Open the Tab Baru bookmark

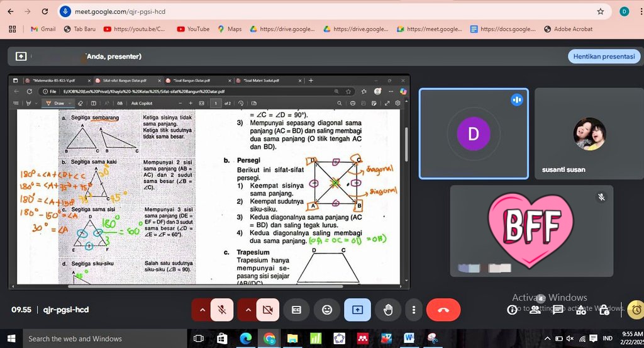tap(80, 29)
